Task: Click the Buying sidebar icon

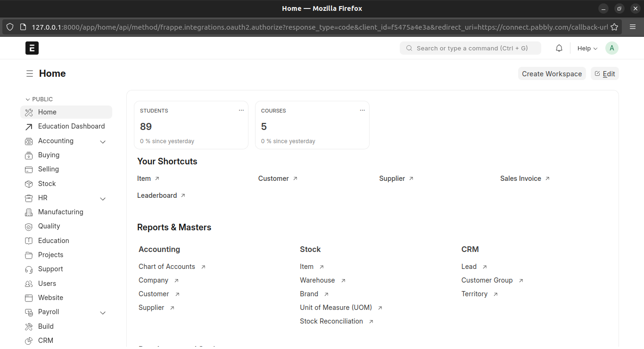Action: (x=29, y=155)
